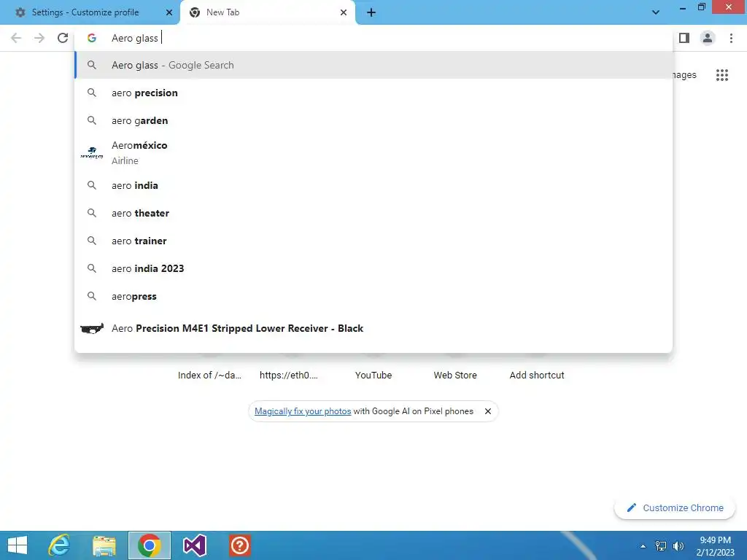Open the tab search dropdown chevron
This screenshot has height=560, width=747.
(x=656, y=12)
